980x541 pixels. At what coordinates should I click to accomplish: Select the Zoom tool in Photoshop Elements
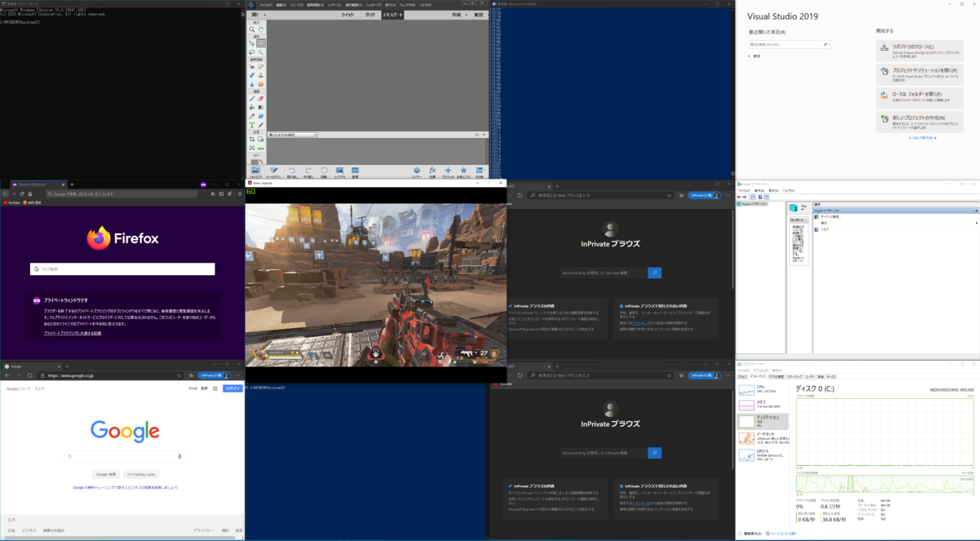point(252,29)
